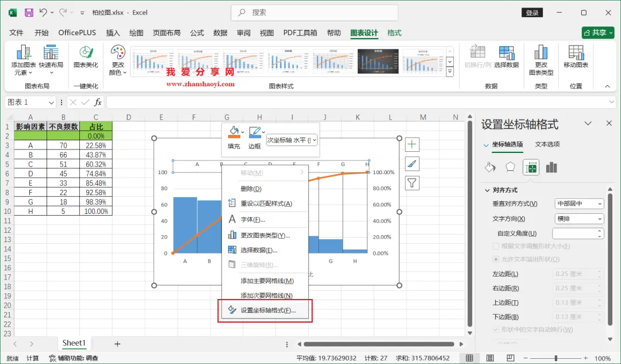The width and height of the screenshot is (621, 364).
Task: Choose 字体 from context menu
Action: [x=265, y=220]
